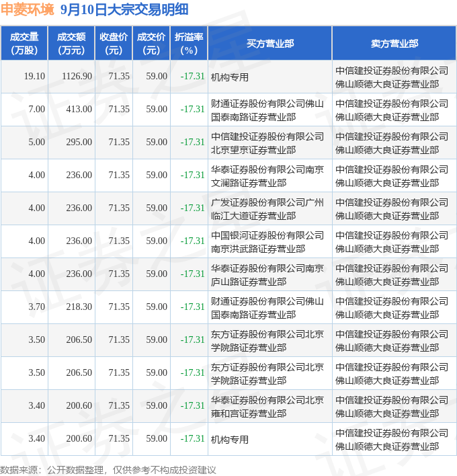Click '机构专用' in the last row
Screen dimensions: 457x476
(x=230, y=440)
